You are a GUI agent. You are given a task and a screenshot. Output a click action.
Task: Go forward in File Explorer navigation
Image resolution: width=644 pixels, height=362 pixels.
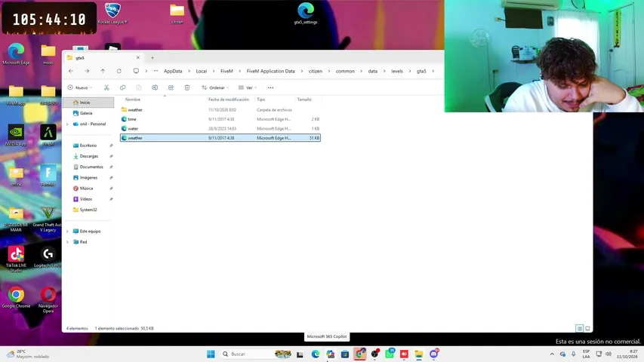(87, 71)
